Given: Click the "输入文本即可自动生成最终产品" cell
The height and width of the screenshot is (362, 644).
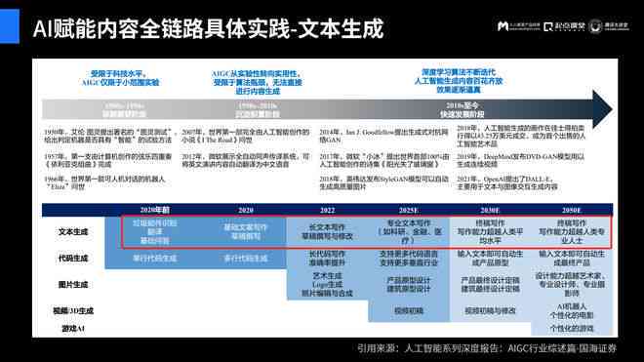Looking at the screenshot, I should (571, 258).
